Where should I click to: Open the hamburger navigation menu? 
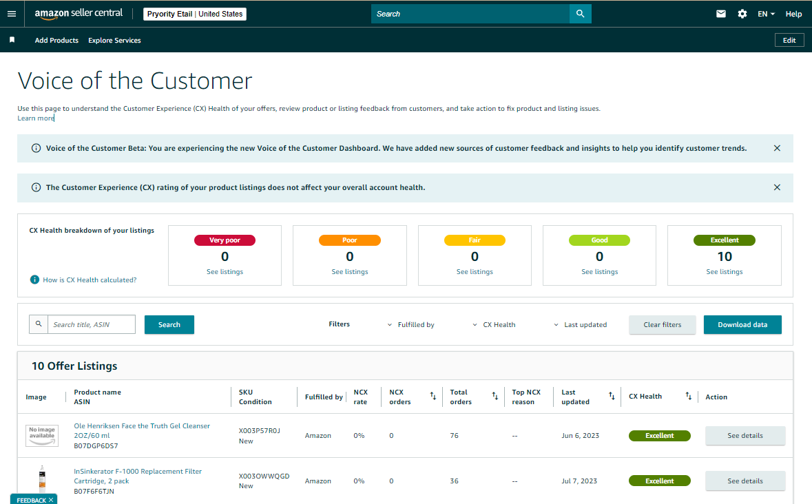click(12, 14)
